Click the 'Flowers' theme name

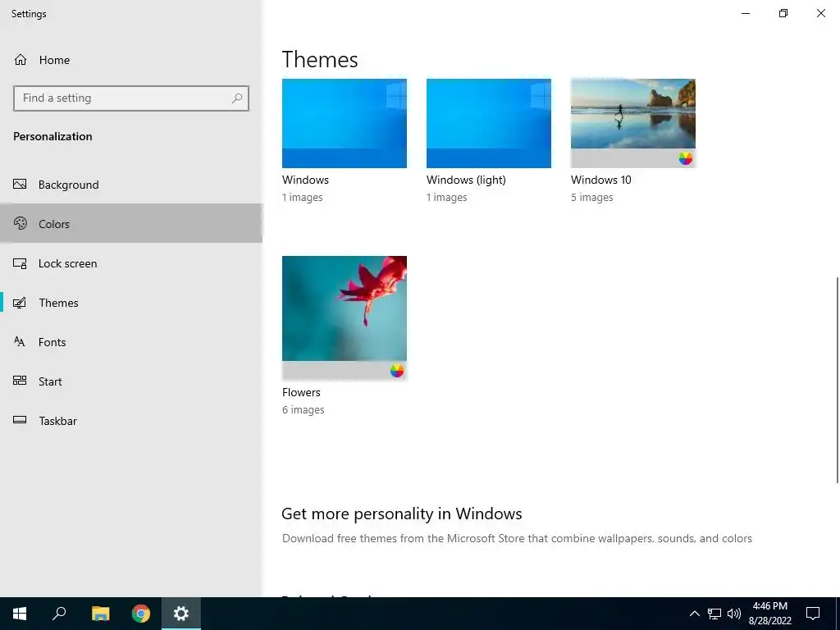301,392
